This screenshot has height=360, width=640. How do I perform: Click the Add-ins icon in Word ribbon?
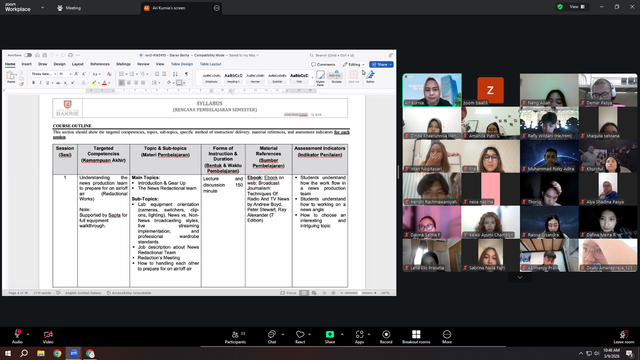353,76
